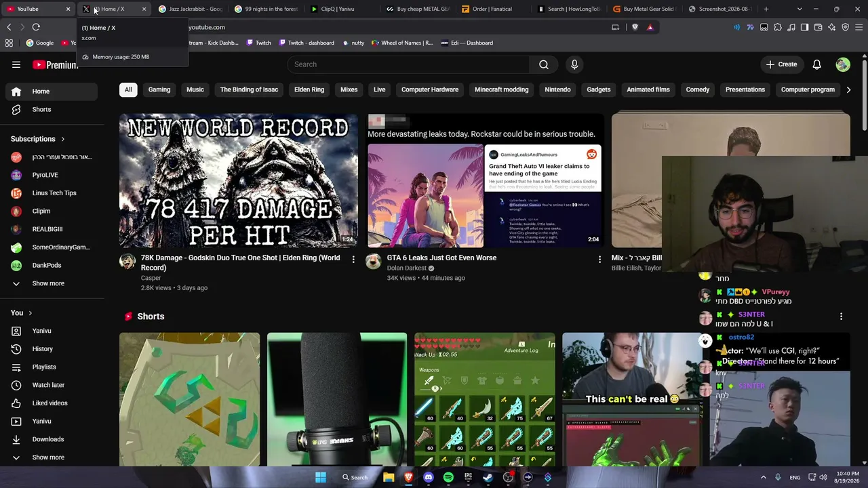This screenshot has width=868, height=488.
Task: Open 78K Damage Godskin Duo video title
Action: click(x=240, y=262)
